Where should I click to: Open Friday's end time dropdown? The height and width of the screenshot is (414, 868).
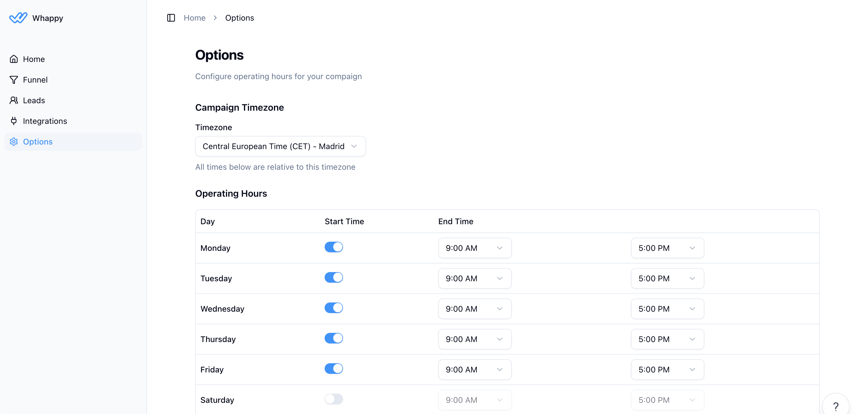pos(667,369)
